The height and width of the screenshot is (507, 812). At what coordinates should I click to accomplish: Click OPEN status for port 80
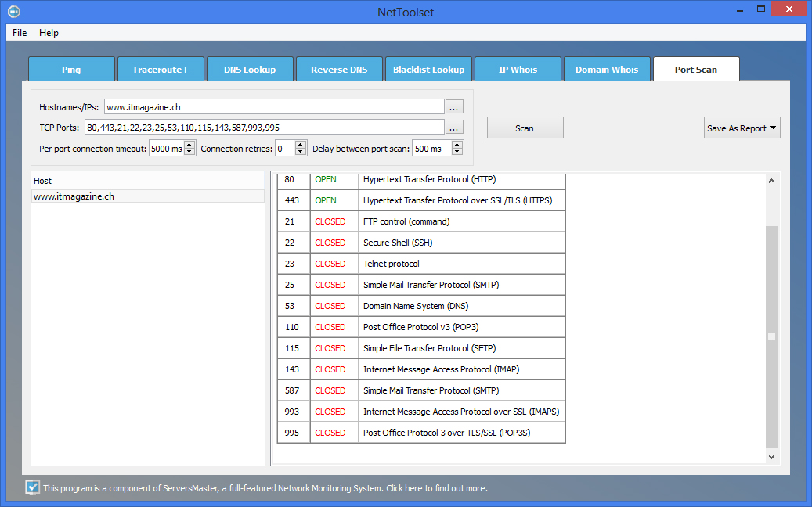tap(326, 179)
